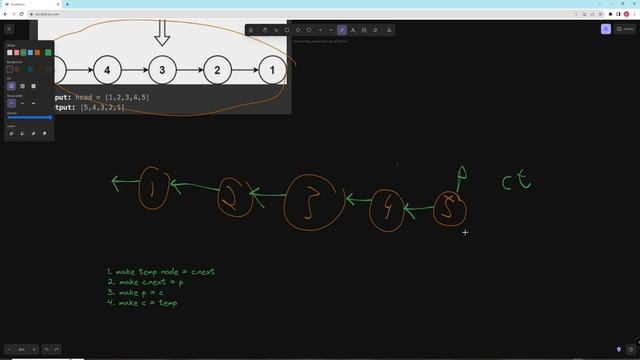Screen dimensions: 640x360
Task: Click the node 3 circle in linked-list image
Action: (162, 70)
